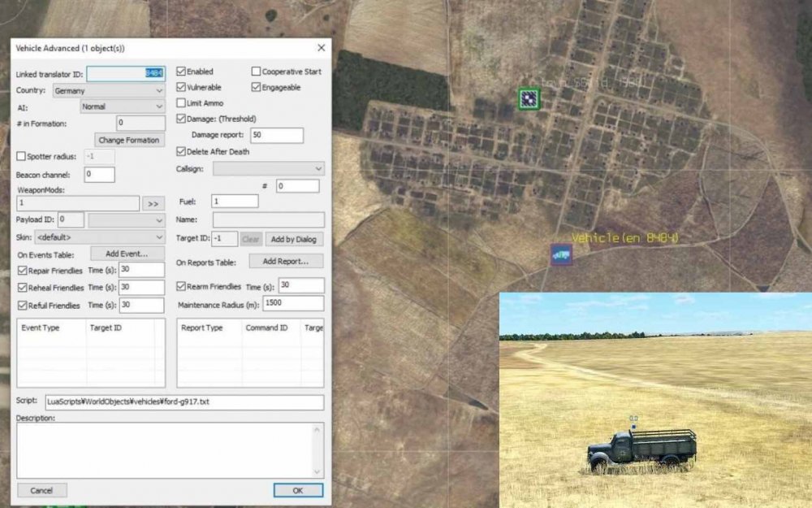Toggle the Cooperative Start checkbox

tap(256, 72)
